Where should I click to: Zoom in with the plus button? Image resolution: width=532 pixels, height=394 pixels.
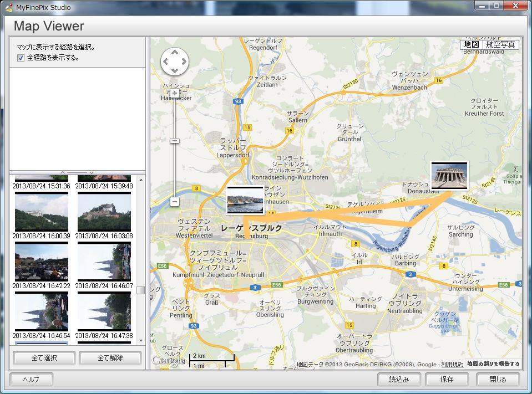(x=175, y=93)
